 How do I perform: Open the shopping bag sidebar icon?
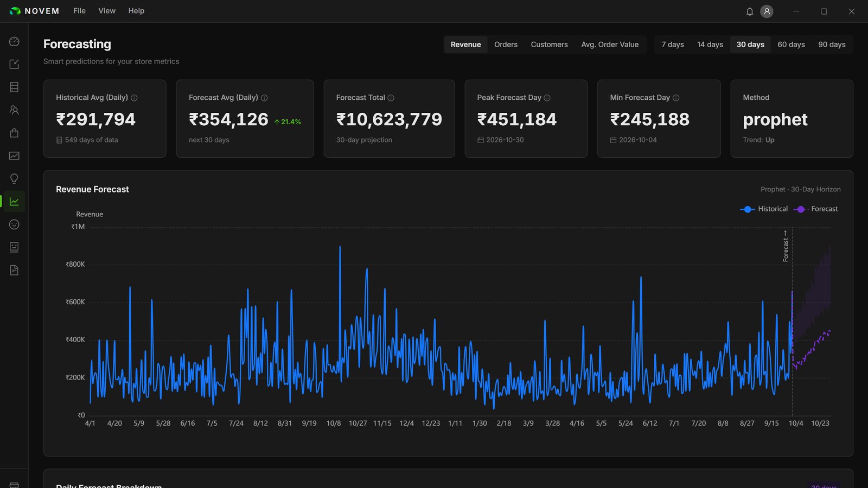click(14, 133)
